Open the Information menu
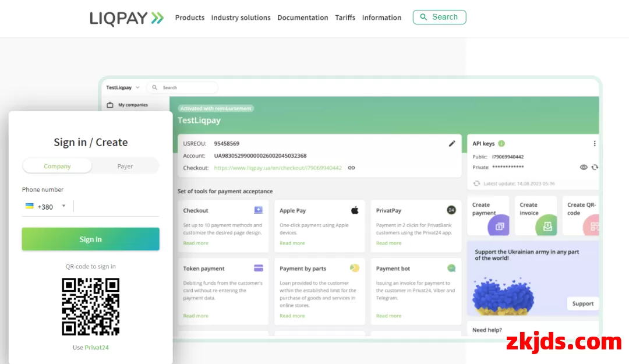629x364 pixels. tap(381, 17)
